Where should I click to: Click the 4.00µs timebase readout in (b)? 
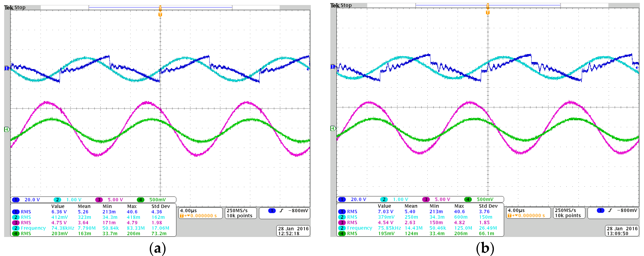(x=516, y=210)
